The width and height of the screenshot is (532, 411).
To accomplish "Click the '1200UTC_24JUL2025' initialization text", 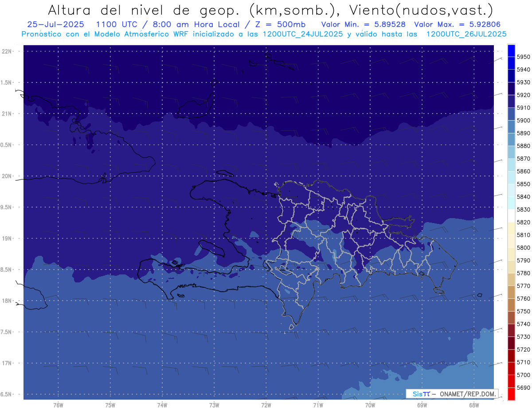I will (x=303, y=34).
